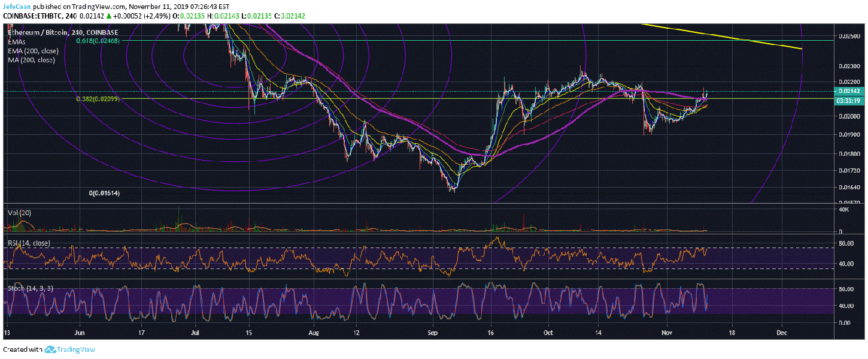The height and width of the screenshot is (359, 868).
Task: Click the 0.382(0.02059) Fibonacci level label
Action: 98,98
